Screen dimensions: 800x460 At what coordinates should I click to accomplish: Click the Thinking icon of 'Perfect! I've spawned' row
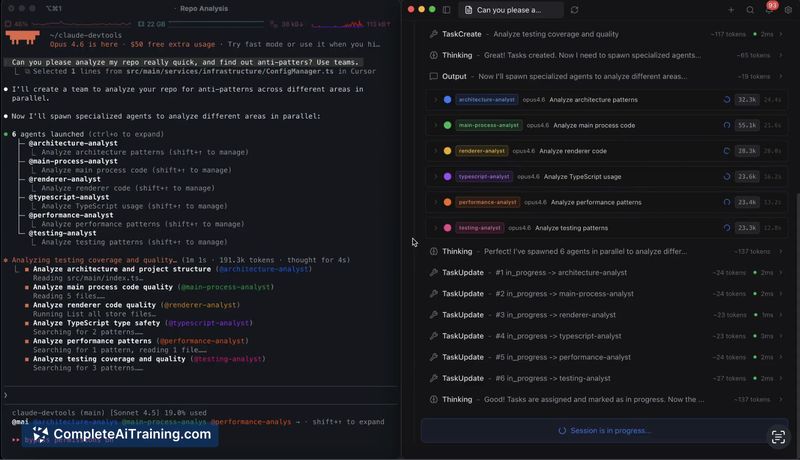[x=434, y=251]
